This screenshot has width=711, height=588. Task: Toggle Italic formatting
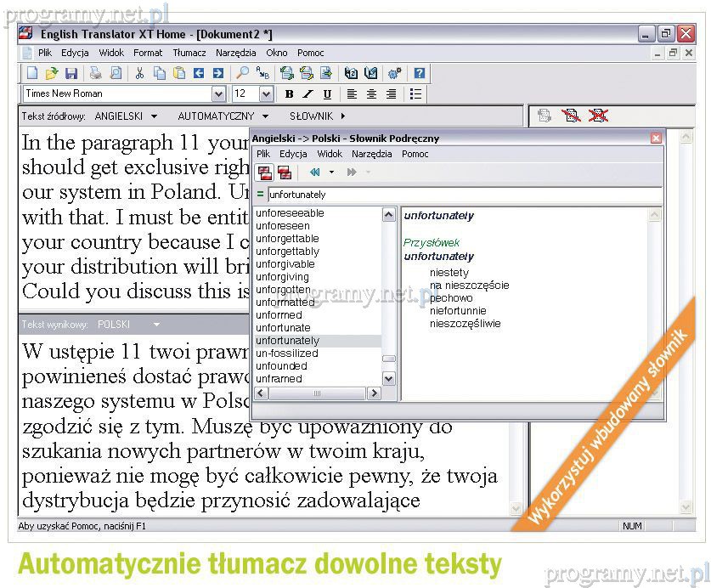pyautogui.click(x=308, y=94)
